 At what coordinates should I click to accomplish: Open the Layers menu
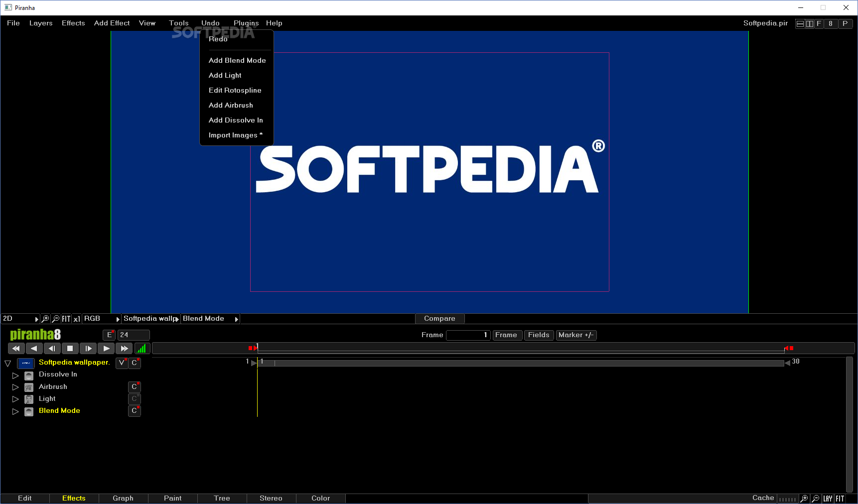tap(41, 23)
